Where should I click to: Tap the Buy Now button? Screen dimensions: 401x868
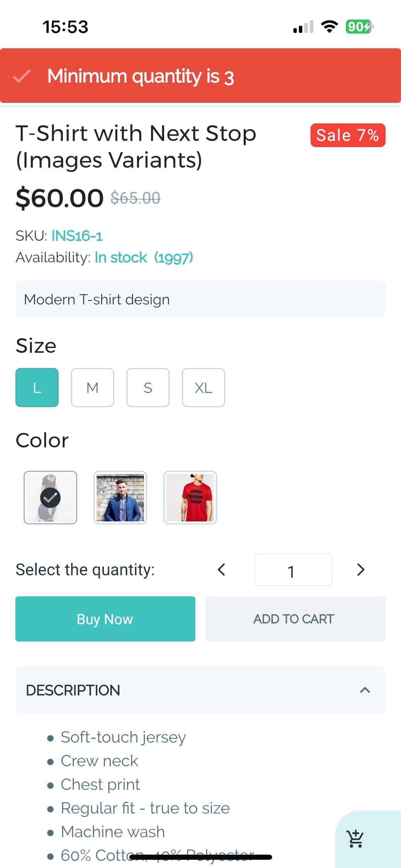point(105,619)
